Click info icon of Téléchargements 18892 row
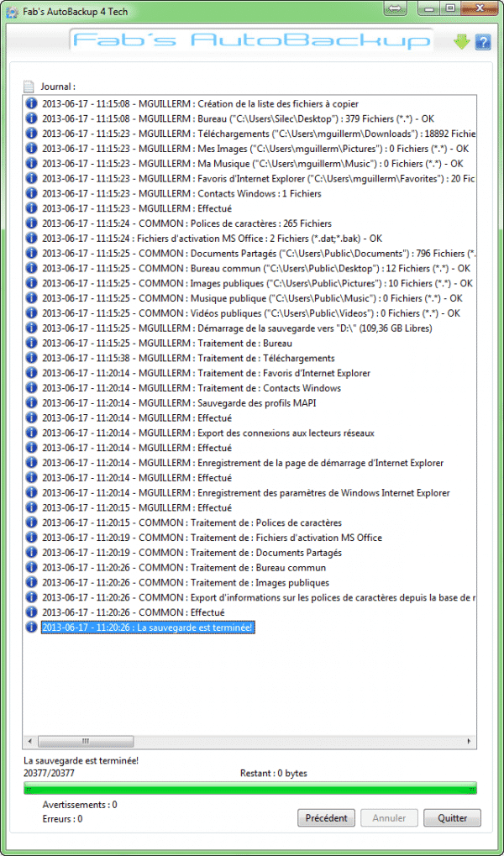The image size is (504, 856). click(31, 134)
